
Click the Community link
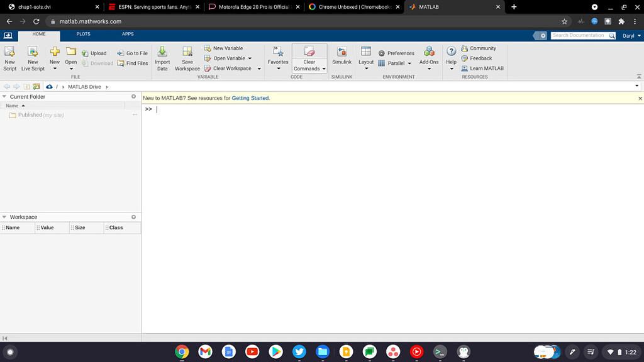pyautogui.click(x=482, y=48)
